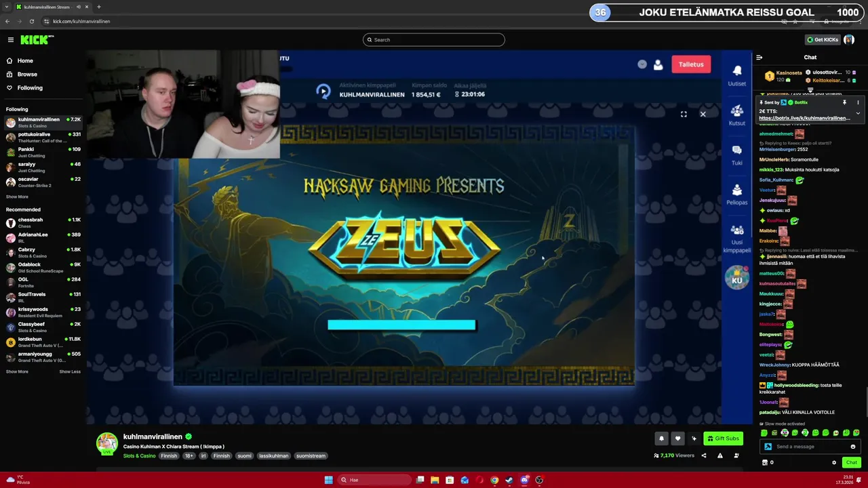Click the Aktiivinen kimppapeli play icon
Screen dimensions: 868x488
(323, 91)
